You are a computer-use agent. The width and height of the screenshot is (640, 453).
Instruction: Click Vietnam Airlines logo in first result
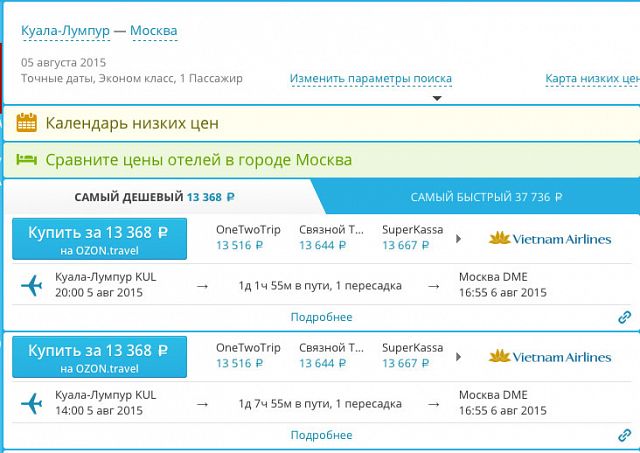click(x=549, y=239)
